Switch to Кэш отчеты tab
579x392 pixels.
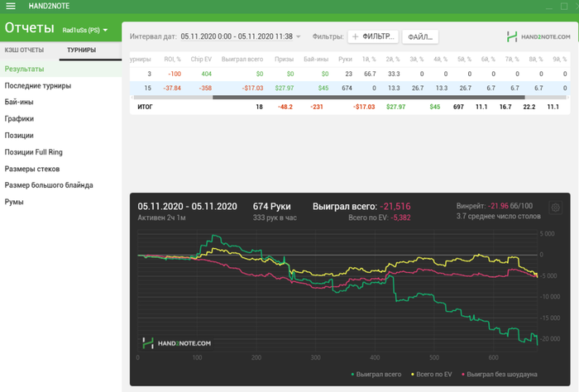click(x=24, y=50)
